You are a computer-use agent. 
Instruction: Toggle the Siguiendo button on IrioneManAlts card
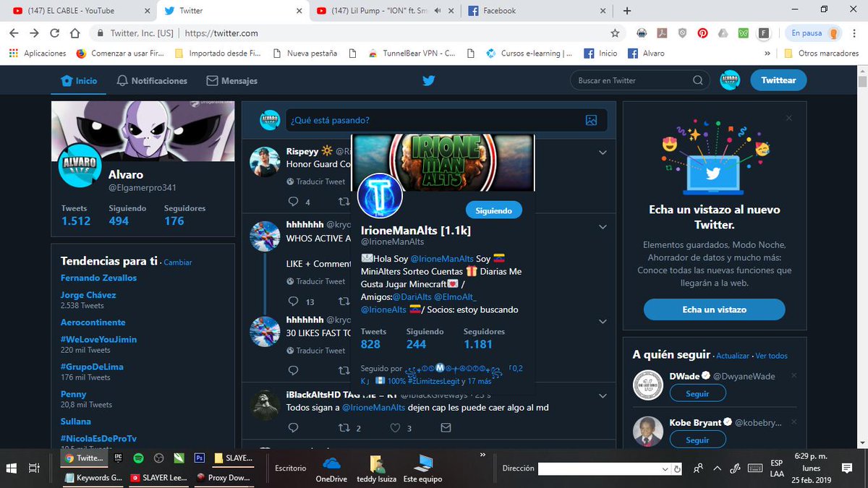tap(493, 210)
